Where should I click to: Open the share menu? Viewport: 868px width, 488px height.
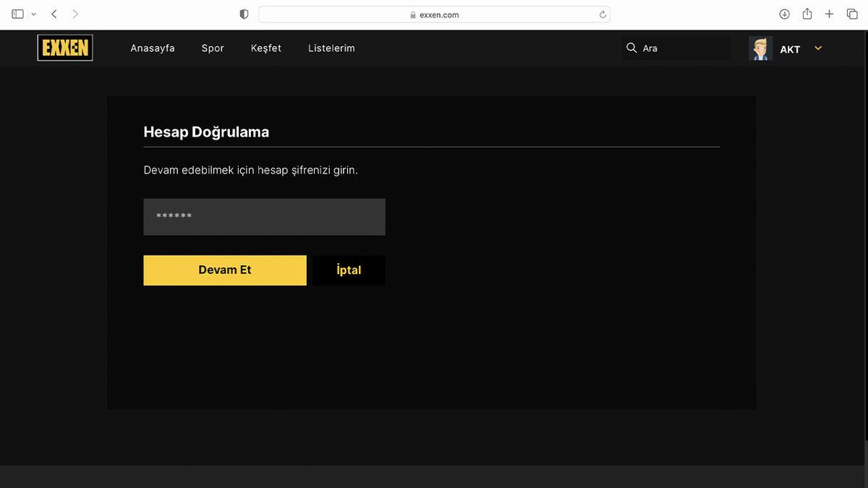pos(807,14)
